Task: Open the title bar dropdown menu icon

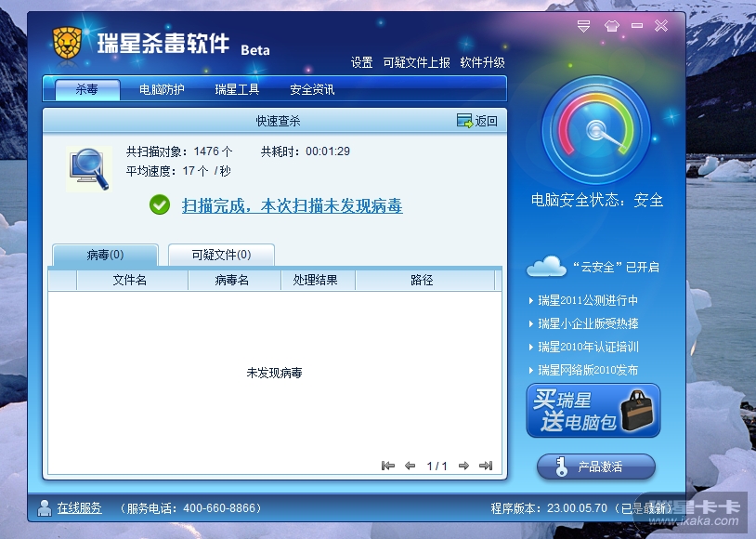Action: 583,26
